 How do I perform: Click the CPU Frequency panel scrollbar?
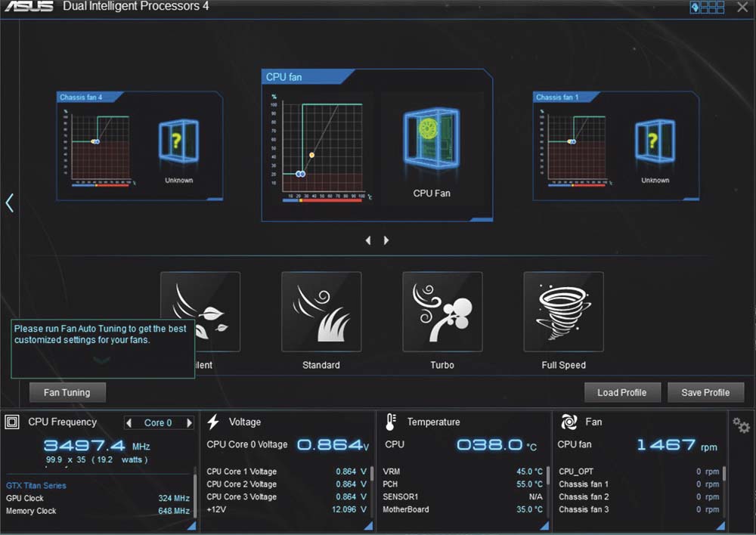tap(195, 496)
